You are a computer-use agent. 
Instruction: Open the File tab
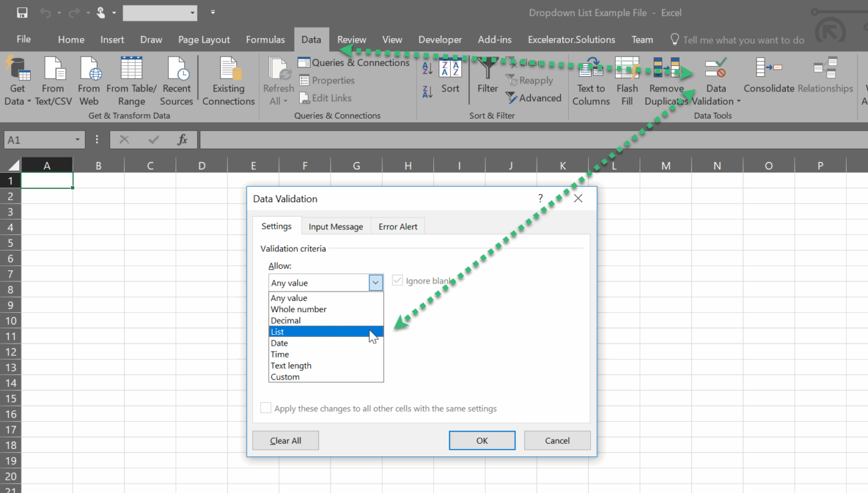pyautogui.click(x=23, y=39)
